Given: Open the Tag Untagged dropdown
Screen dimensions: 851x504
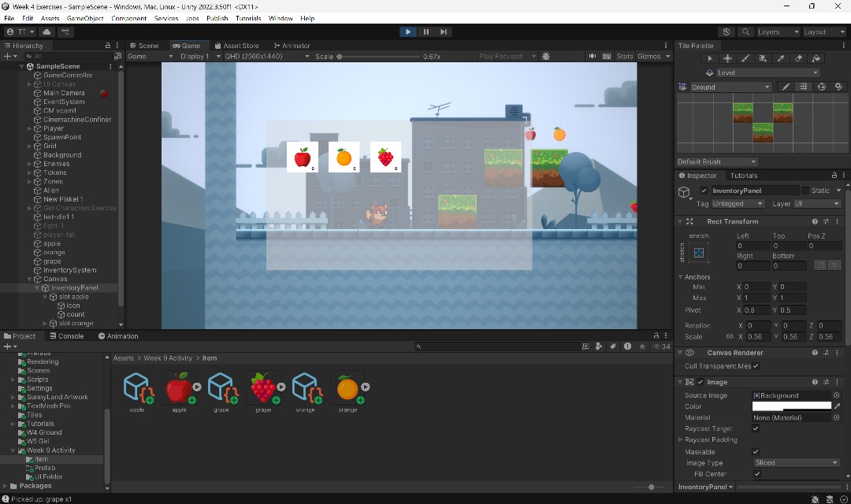Looking at the screenshot, I should [x=738, y=204].
